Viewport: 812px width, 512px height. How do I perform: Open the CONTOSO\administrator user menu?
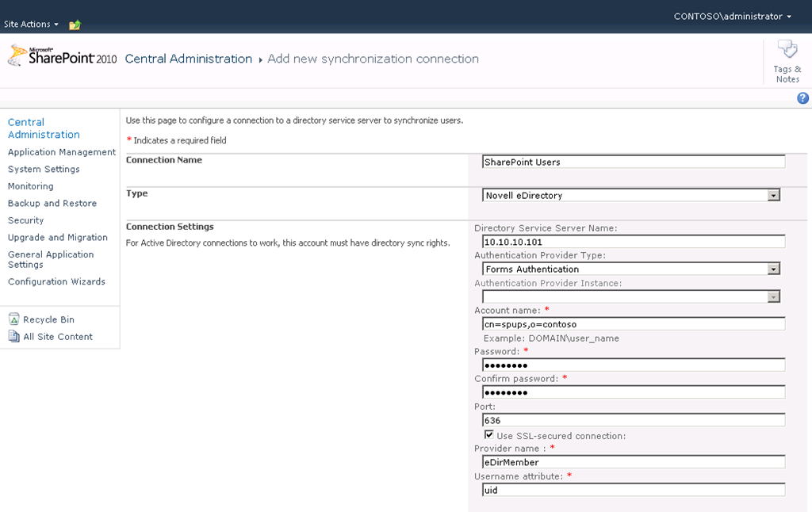tap(732, 16)
